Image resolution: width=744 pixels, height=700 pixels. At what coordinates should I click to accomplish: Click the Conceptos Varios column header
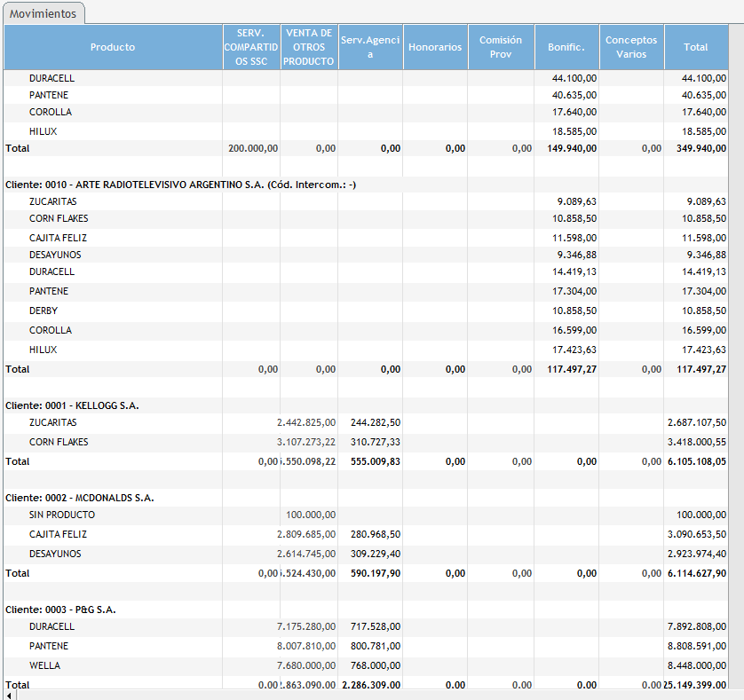[631, 47]
